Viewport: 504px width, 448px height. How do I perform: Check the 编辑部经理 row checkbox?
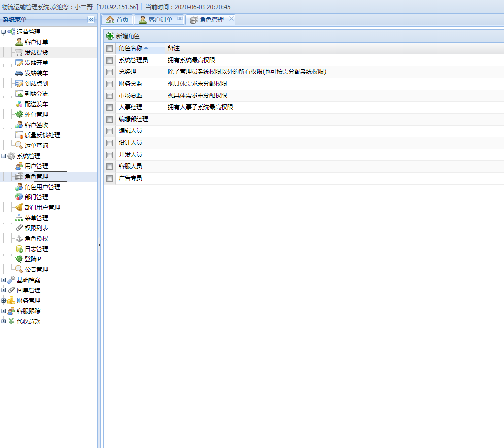[x=109, y=119]
